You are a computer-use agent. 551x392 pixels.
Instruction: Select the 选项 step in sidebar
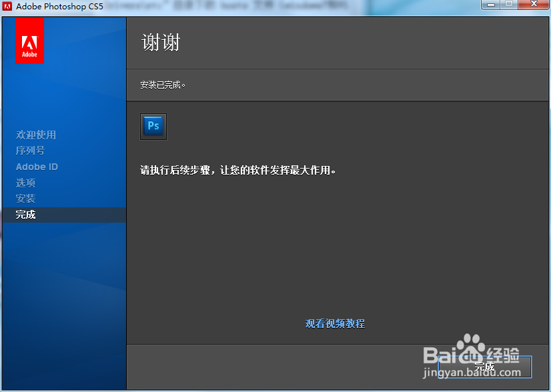(x=25, y=183)
